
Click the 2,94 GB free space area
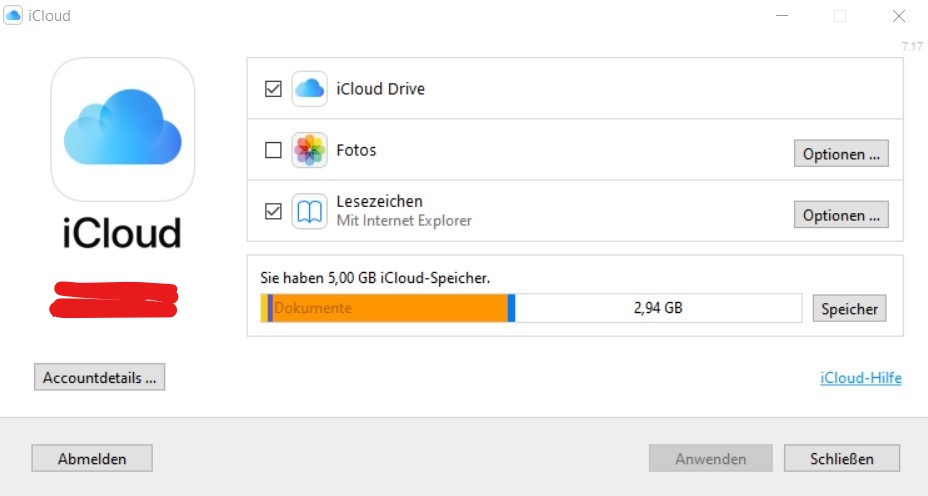(x=658, y=308)
